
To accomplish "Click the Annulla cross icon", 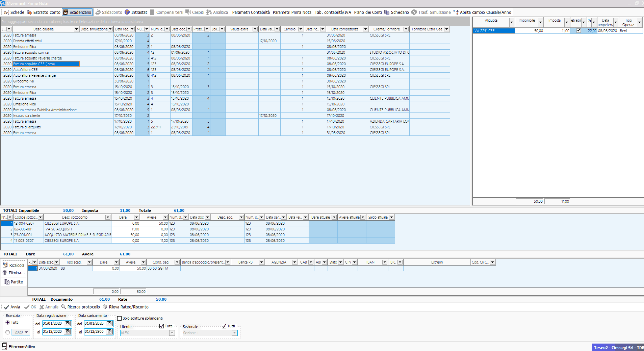I will coord(42,307).
